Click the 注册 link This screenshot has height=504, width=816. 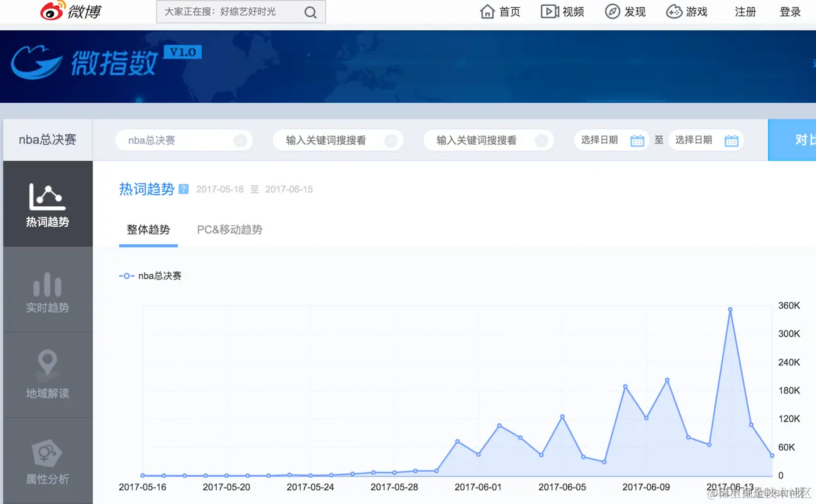click(745, 11)
